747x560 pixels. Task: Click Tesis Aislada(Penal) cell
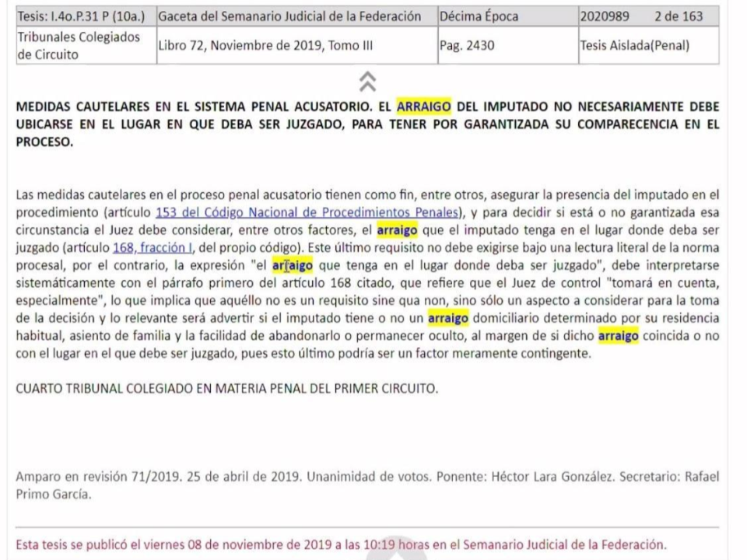pos(649,45)
